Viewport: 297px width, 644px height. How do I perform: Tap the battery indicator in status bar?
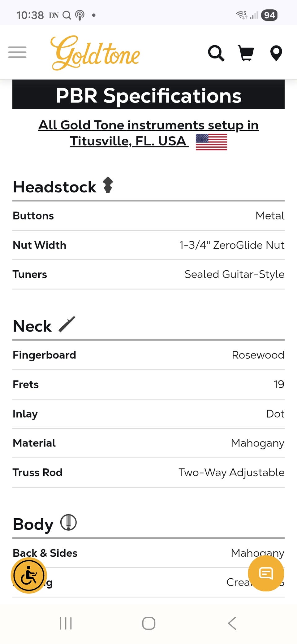click(x=269, y=15)
